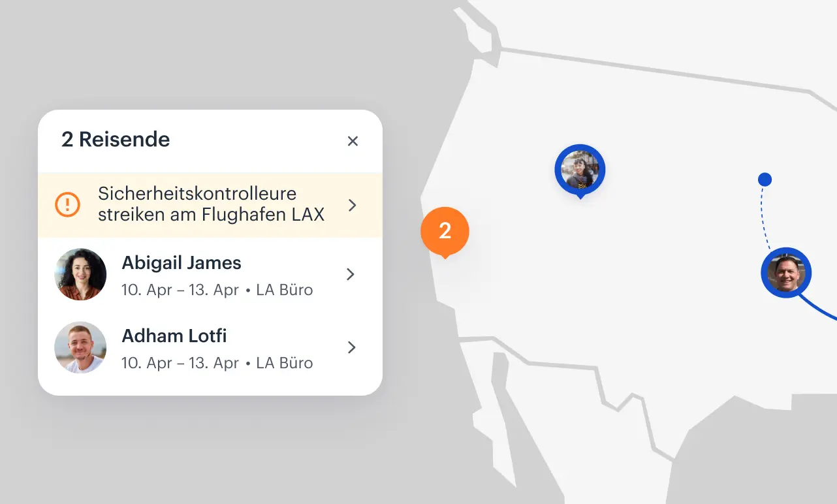Select the traveler pin at the map's right edge
The image size is (837, 504).
(x=786, y=273)
